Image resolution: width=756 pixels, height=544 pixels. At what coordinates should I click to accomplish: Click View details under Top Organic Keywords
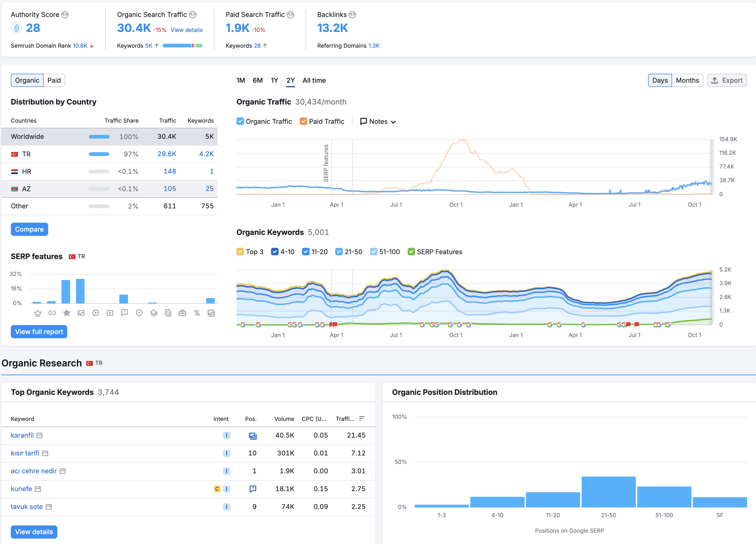[34, 532]
